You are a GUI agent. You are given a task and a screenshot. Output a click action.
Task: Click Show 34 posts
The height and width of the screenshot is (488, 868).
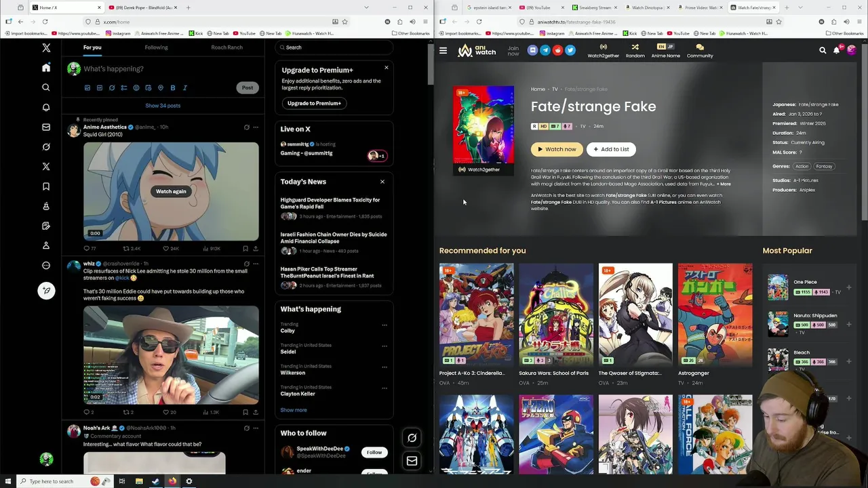tap(163, 106)
